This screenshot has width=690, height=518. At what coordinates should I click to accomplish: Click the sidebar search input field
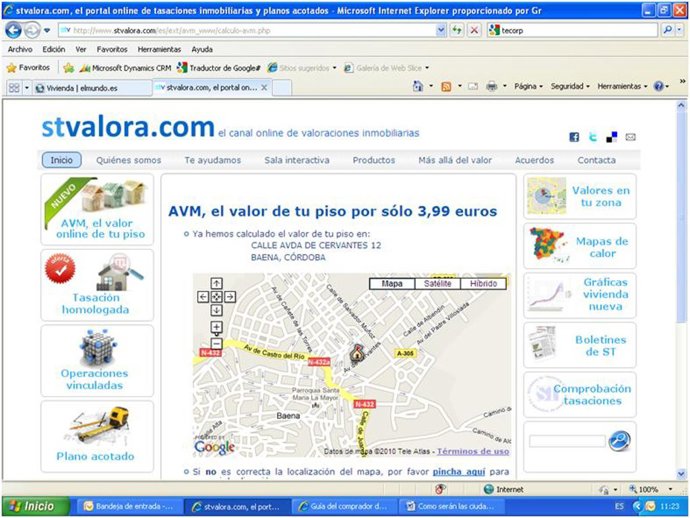pyautogui.click(x=567, y=441)
